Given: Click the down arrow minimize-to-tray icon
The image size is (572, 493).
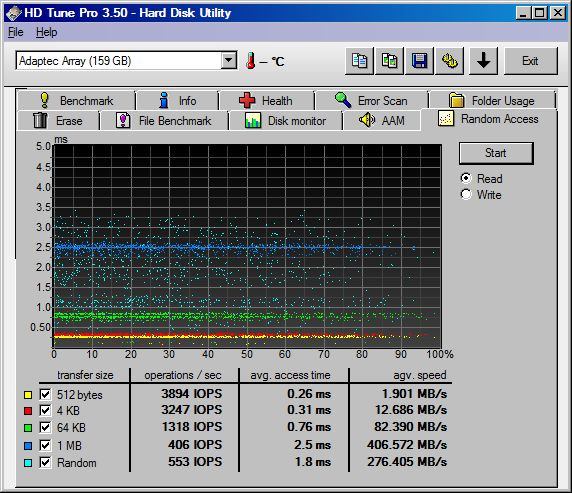Looking at the screenshot, I should pyautogui.click(x=483, y=61).
